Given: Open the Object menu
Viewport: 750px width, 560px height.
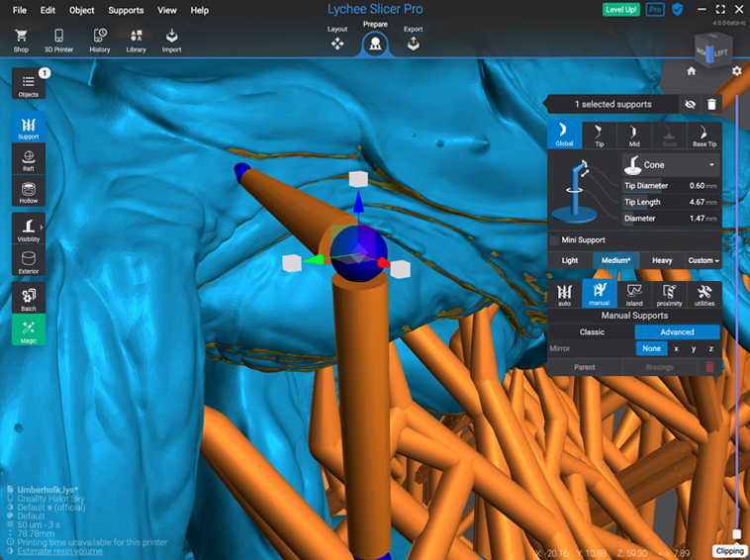Looking at the screenshot, I should click(82, 10).
